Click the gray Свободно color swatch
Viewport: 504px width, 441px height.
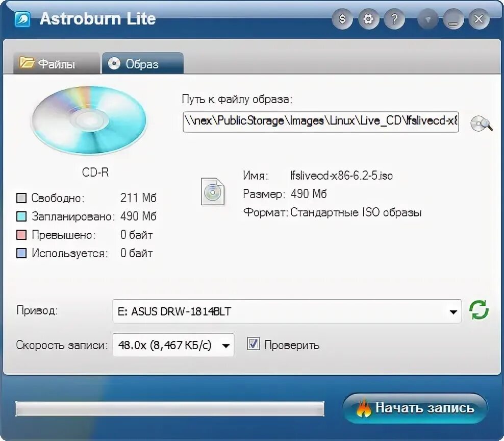coord(21,198)
